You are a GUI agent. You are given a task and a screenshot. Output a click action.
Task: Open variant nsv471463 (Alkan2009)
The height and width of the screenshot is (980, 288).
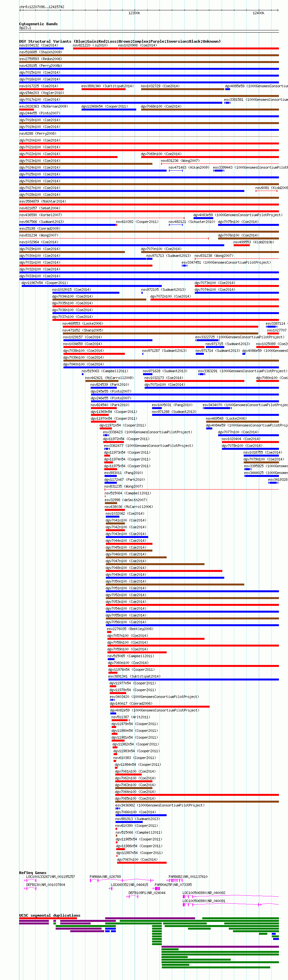click(189, 167)
